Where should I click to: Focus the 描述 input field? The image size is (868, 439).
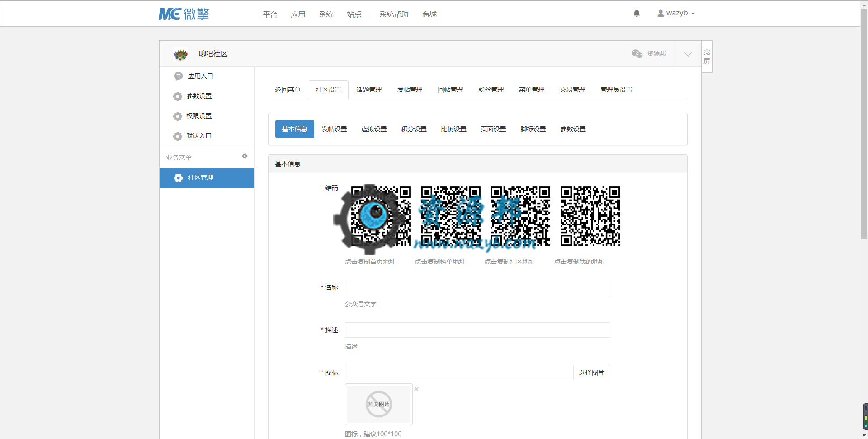pyautogui.click(x=477, y=330)
